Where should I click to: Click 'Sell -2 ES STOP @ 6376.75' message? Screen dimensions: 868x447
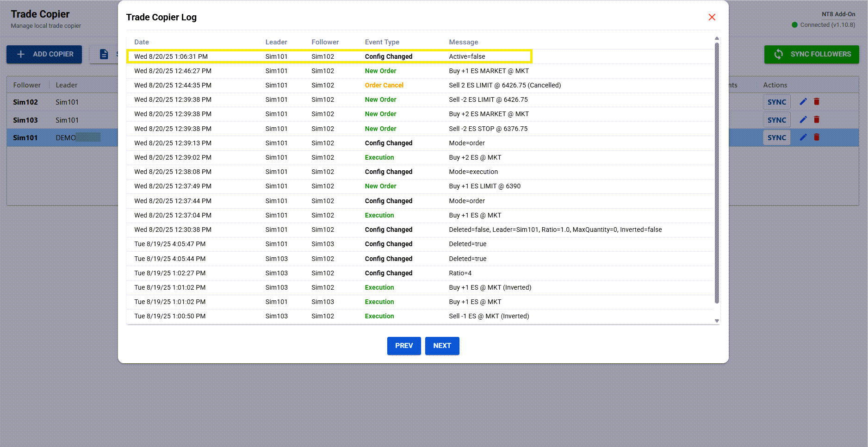(488, 129)
